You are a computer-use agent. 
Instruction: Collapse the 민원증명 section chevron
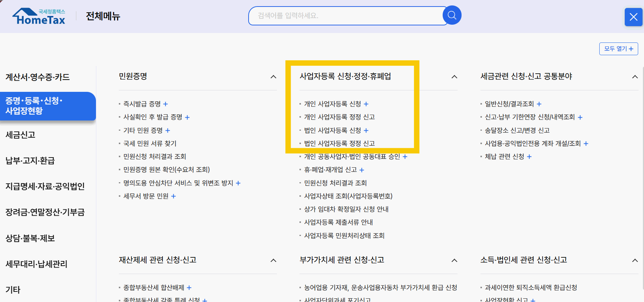273,77
